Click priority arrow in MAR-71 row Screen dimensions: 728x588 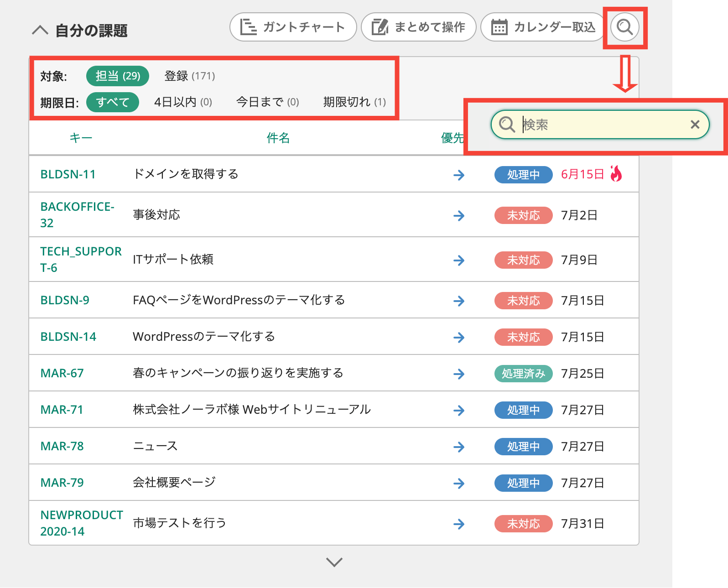(459, 410)
